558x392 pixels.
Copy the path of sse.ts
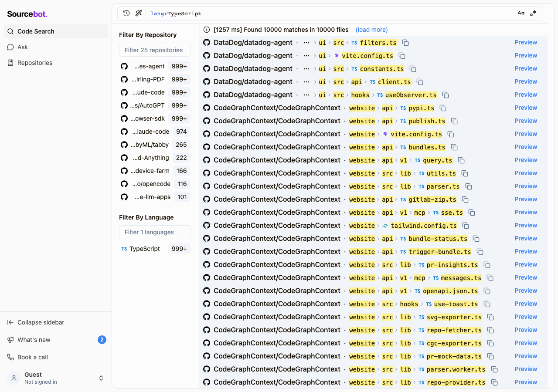pyautogui.click(x=472, y=213)
